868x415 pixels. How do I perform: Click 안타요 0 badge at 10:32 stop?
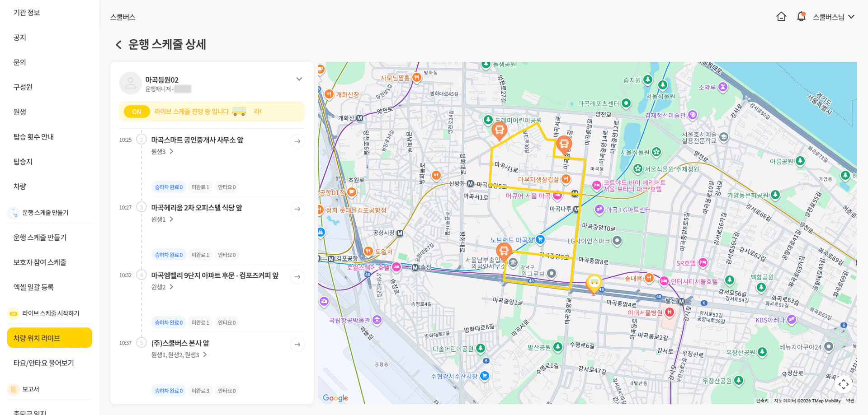[226, 322]
